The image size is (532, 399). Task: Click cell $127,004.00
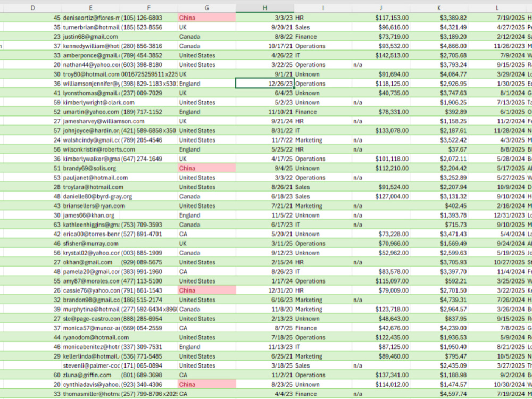(381, 196)
